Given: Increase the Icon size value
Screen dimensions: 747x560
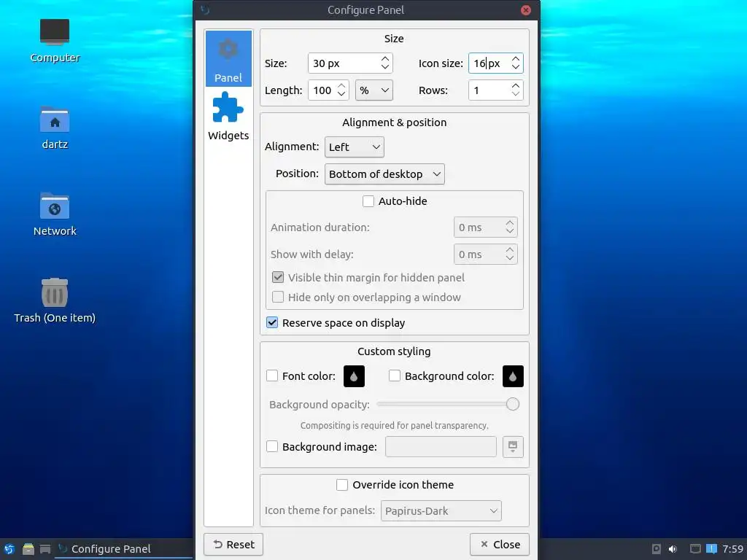Looking at the screenshot, I should (516, 59).
